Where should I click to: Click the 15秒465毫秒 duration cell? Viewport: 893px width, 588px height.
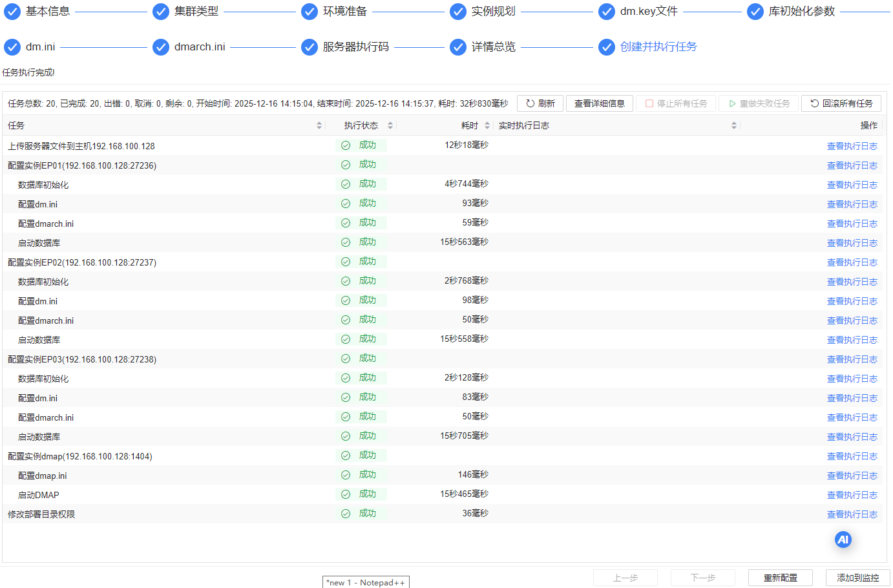[465, 494]
